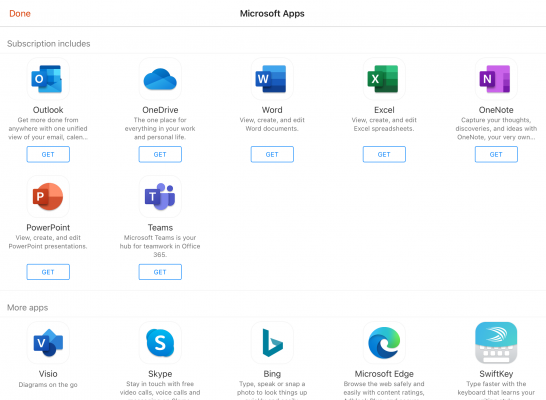Image resolution: width=546 pixels, height=400 pixels.
Task: Select the Word app icon
Action: click(x=272, y=79)
